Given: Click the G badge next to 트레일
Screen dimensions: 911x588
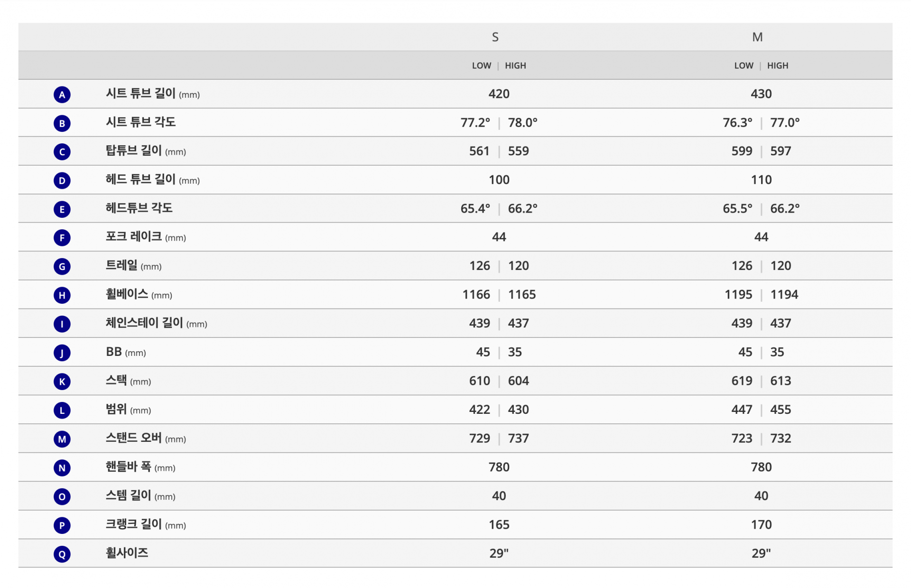Looking at the screenshot, I should pyautogui.click(x=62, y=267).
